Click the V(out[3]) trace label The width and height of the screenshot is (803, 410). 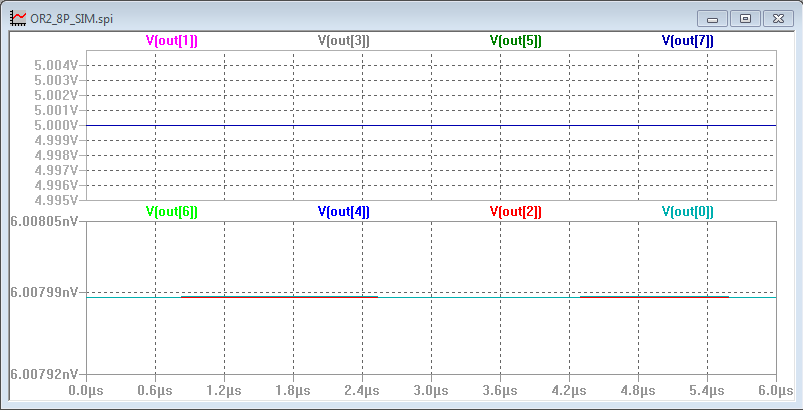(x=344, y=41)
